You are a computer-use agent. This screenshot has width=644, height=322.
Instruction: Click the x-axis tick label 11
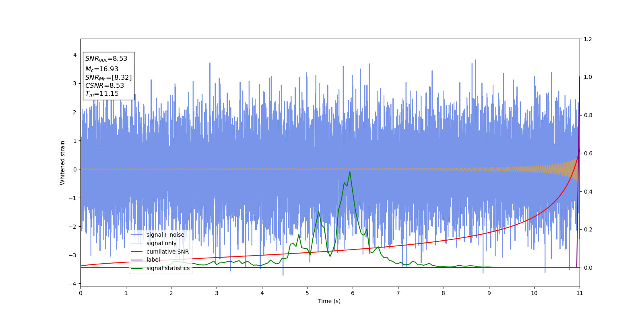coord(580,293)
